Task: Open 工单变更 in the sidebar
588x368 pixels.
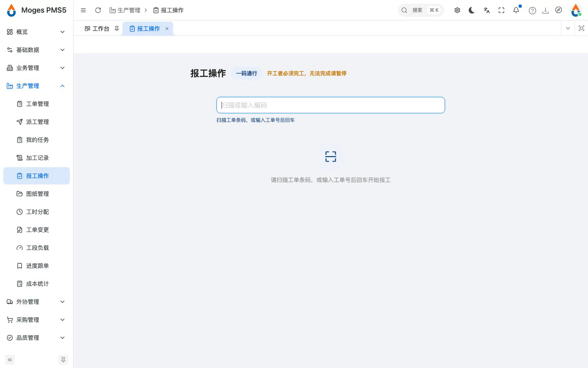Action: pyautogui.click(x=36, y=230)
